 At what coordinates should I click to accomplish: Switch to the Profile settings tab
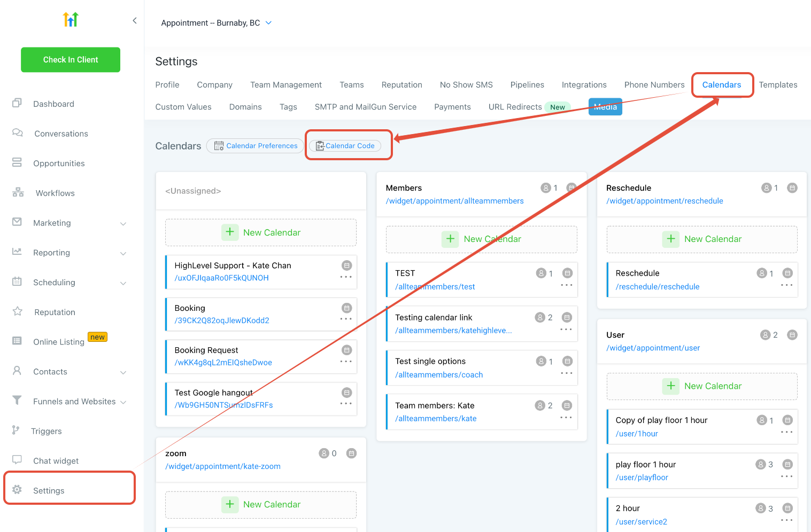[x=167, y=85]
